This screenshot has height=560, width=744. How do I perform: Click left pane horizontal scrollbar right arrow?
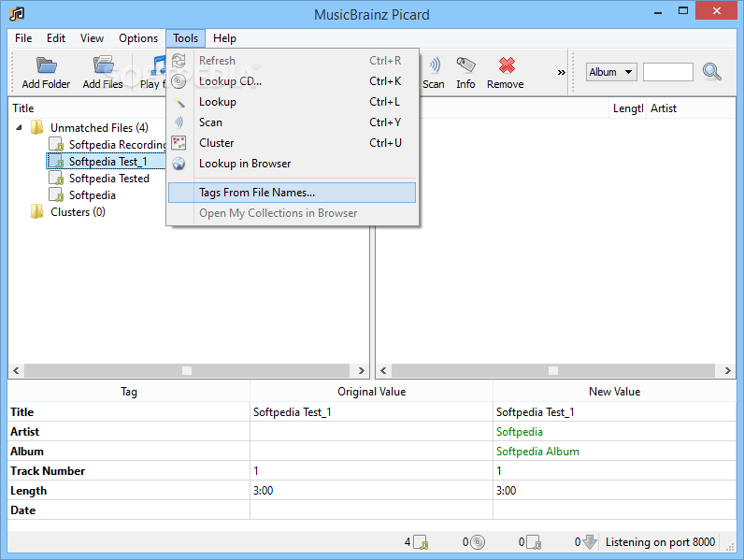pos(361,370)
